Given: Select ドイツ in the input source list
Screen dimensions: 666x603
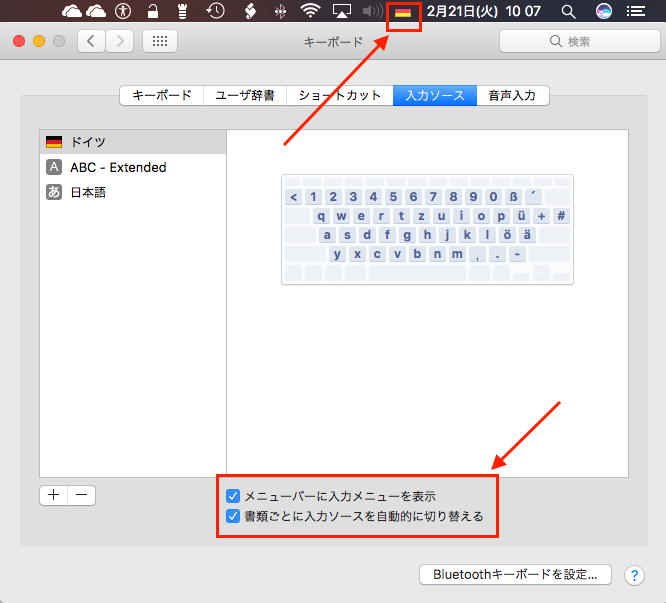Looking at the screenshot, I should 133,142.
